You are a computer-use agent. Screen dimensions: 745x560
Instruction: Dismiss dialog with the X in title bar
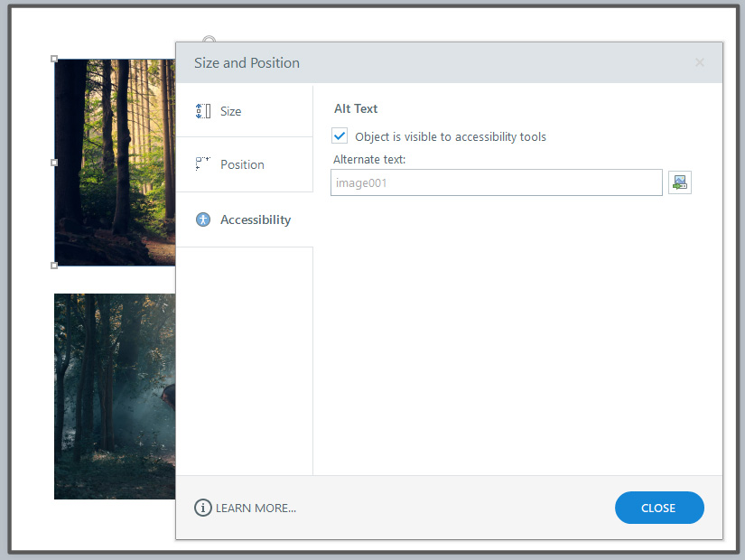[x=700, y=62]
